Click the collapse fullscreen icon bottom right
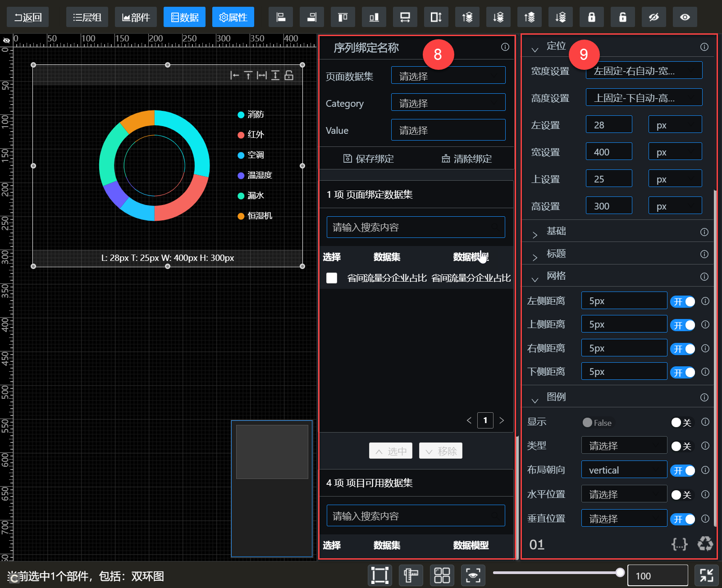 click(707, 575)
